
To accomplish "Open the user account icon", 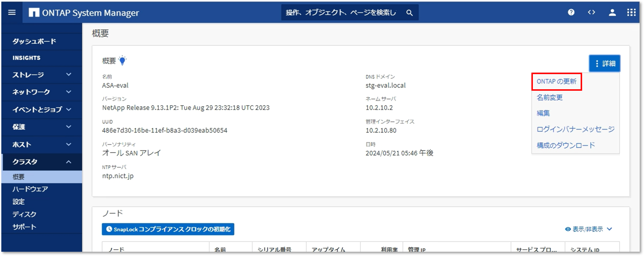I will [612, 12].
